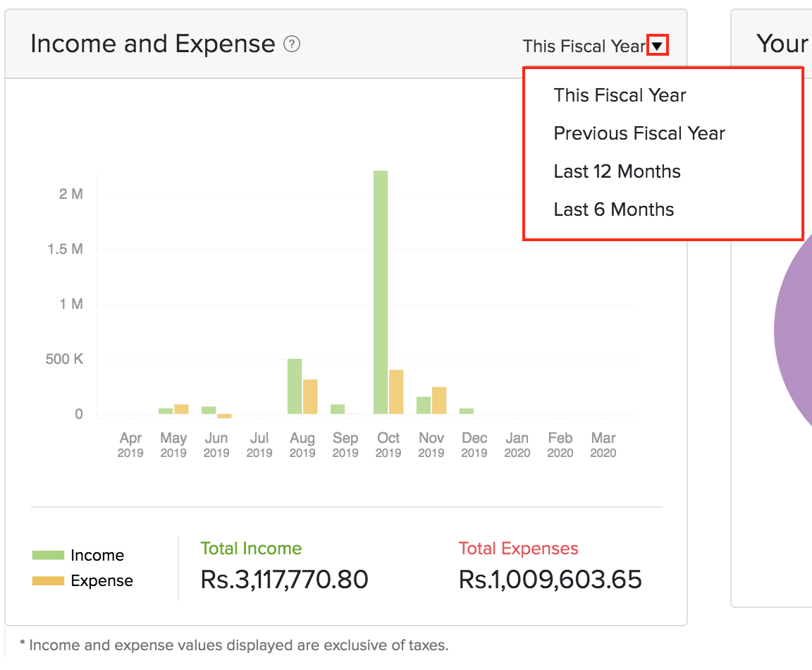812x670 pixels.
Task: Toggle the Income series legend label
Action: [x=97, y=555]
